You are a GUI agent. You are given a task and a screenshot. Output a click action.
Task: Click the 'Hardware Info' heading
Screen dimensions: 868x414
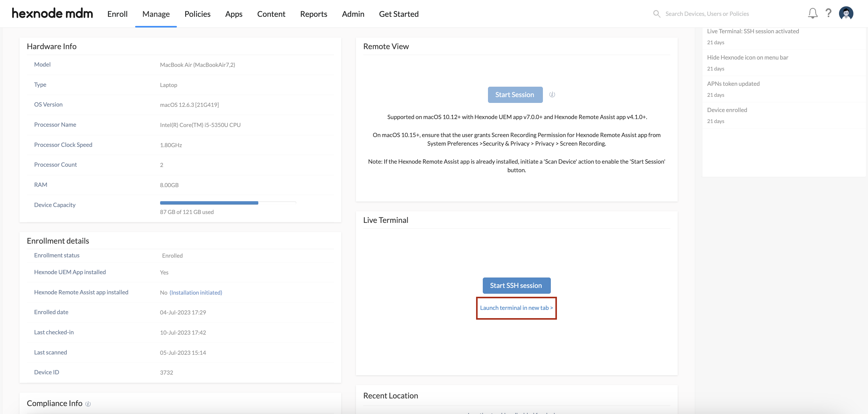[x=52, y=46]
